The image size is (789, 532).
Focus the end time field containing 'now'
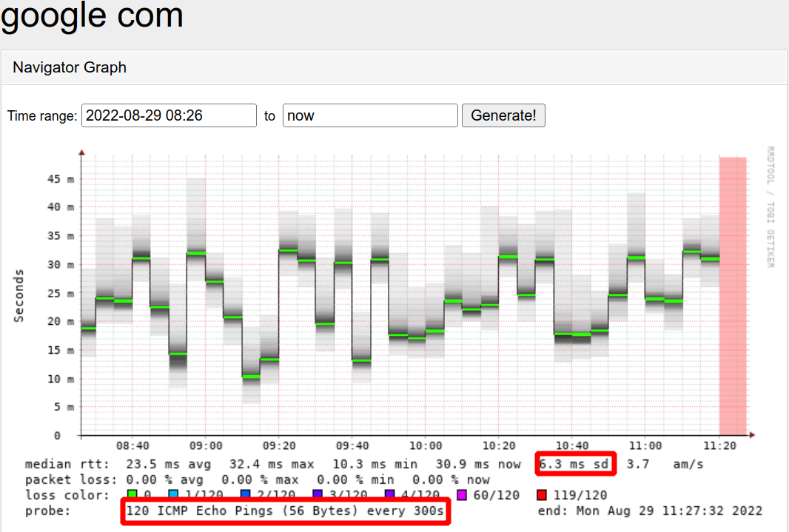pyautogui.click(x=370, y=115)
